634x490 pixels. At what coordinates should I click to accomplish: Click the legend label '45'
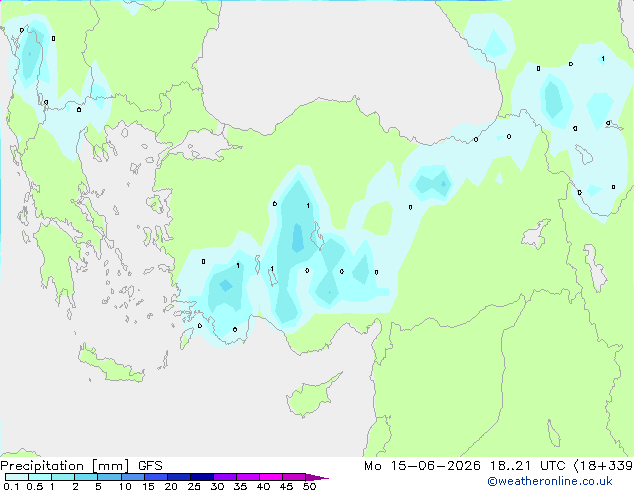click(x=286, y=486)
